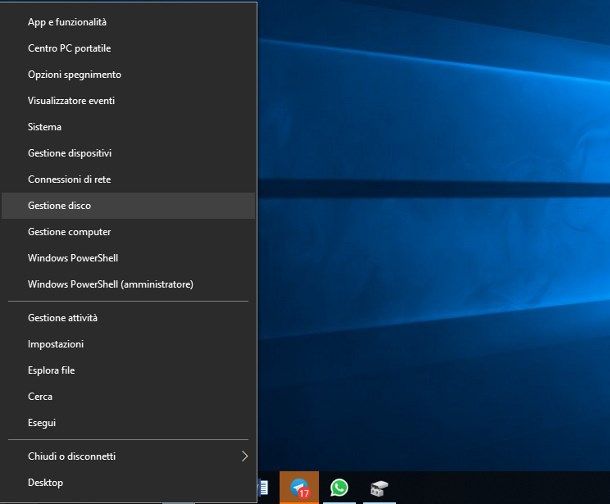Click the partly hidden document taskbar icon
Screen dimensions: 610x504
click(263, 488)
